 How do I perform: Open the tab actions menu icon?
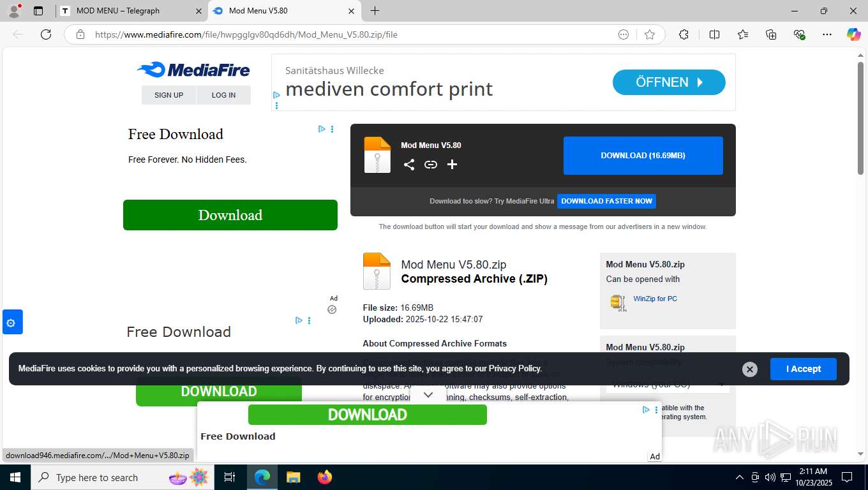(x=38, y=11)
